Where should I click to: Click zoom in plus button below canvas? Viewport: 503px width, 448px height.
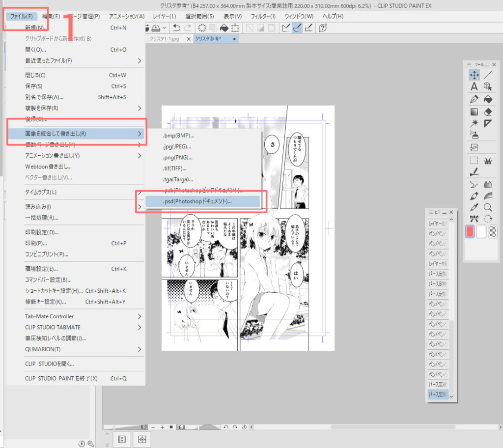pos(163,427)
